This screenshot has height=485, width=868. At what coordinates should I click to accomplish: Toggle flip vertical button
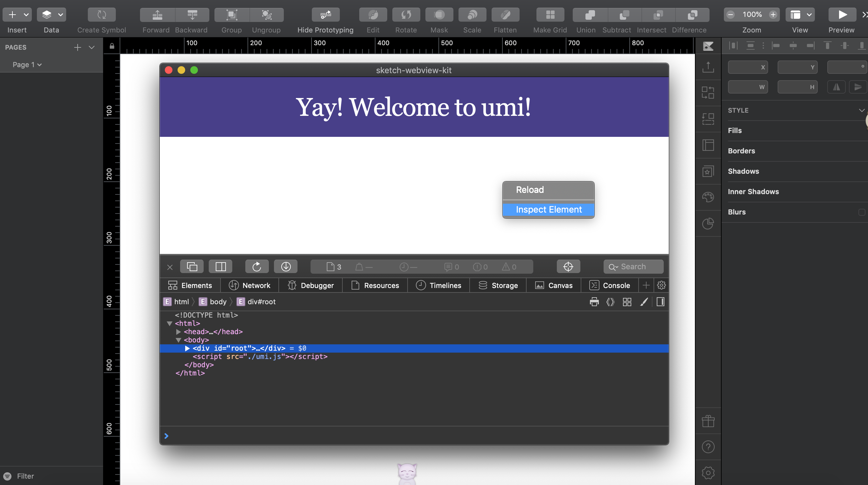pos(858,87)
